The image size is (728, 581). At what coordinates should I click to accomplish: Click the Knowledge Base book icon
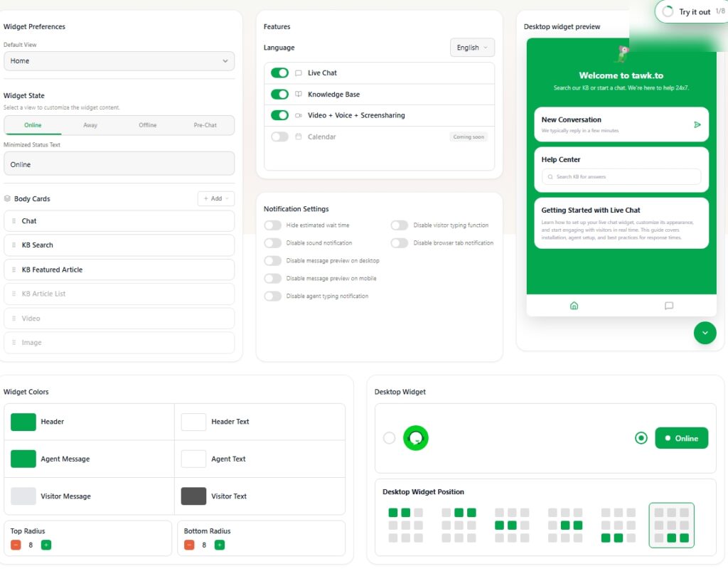[299, 95]
